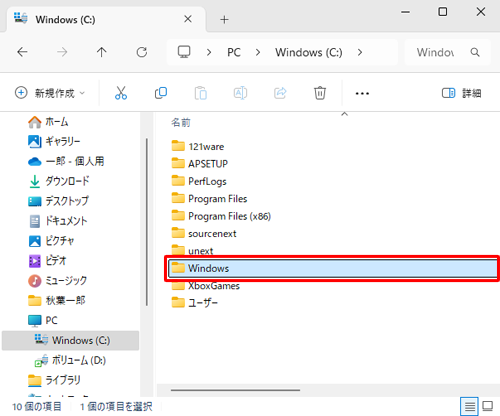Select PC in navigation pane
500x416 pixels.
pyautogui.click(x=43, y=320)
